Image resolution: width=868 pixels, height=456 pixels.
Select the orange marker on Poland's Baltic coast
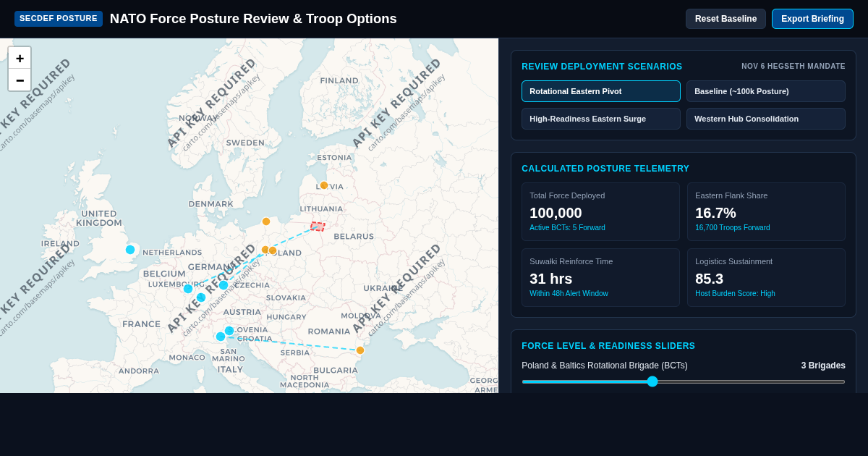tap(266, 221)
